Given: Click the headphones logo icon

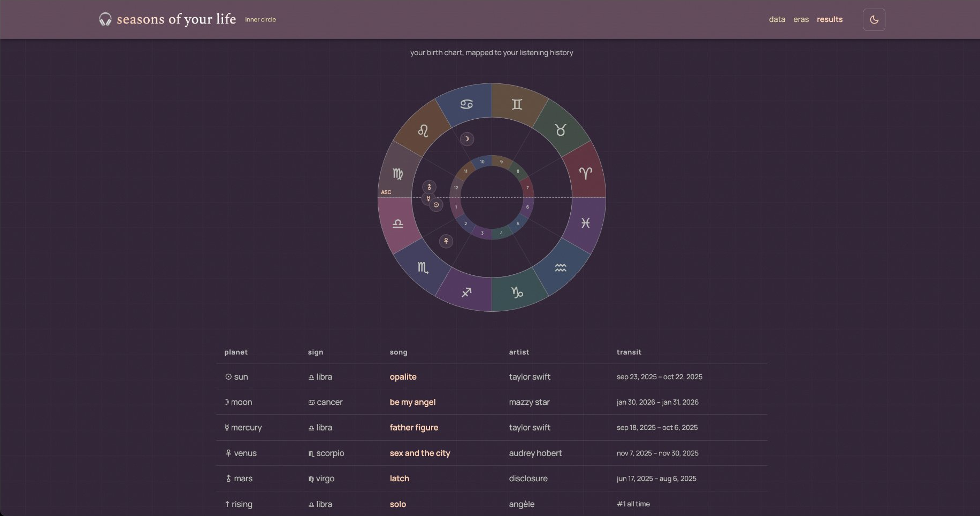Looking at the screenshot, I should (x=105, y=19).
